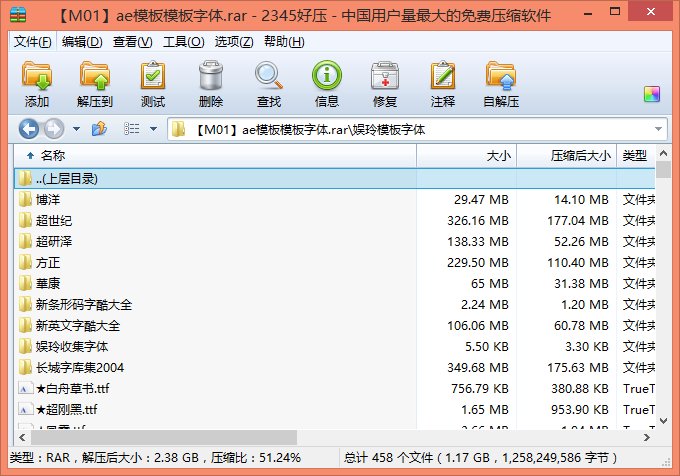The width and height of the screenshot is (680, 476).
Task: Click the font file icon of ★白舟草书.ttf
Action: [26, 388]
